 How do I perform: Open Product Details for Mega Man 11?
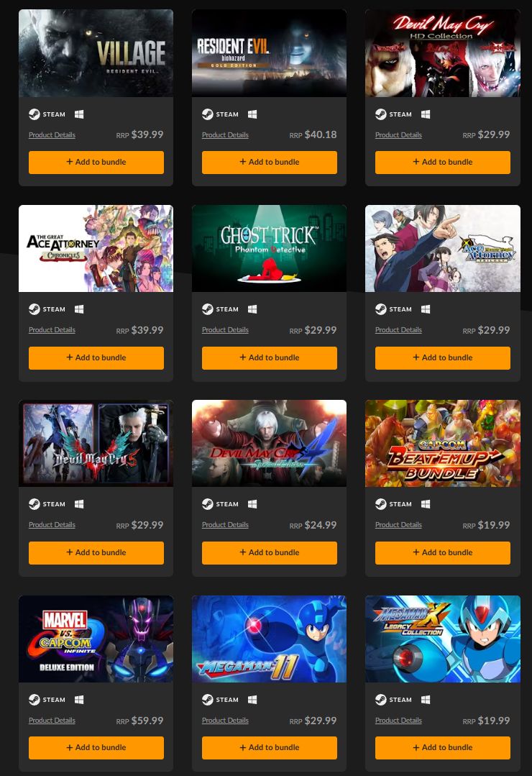(x=225, y=721)
